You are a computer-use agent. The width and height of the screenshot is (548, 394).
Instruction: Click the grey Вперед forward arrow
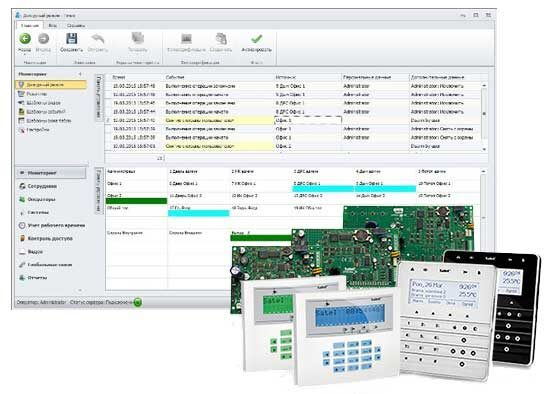44,38
